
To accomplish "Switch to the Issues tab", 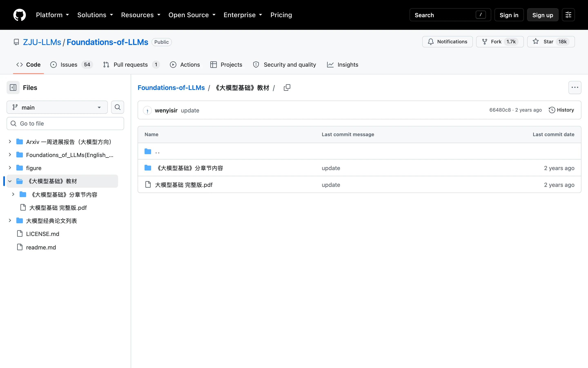I will 71,64.
